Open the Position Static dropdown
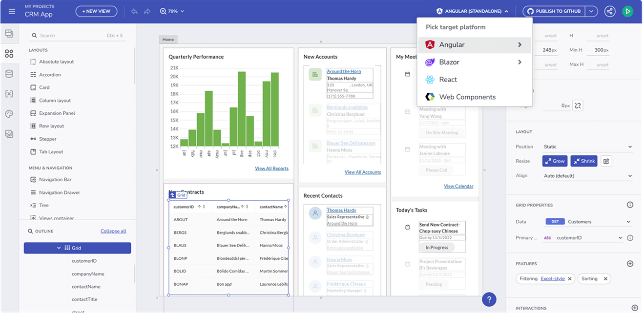 pyautogui.click(x=588, y=147)
